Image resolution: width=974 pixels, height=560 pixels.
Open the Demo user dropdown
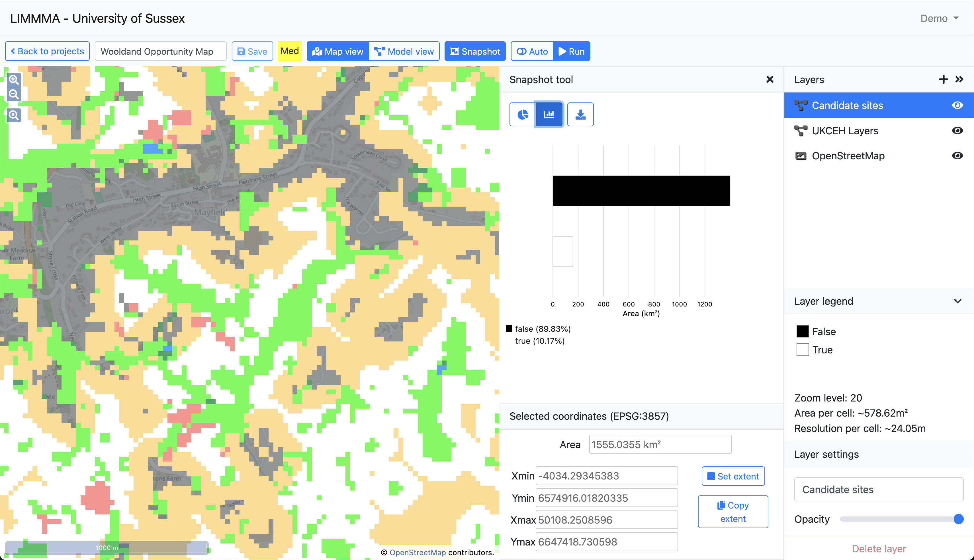click(939, 18)
